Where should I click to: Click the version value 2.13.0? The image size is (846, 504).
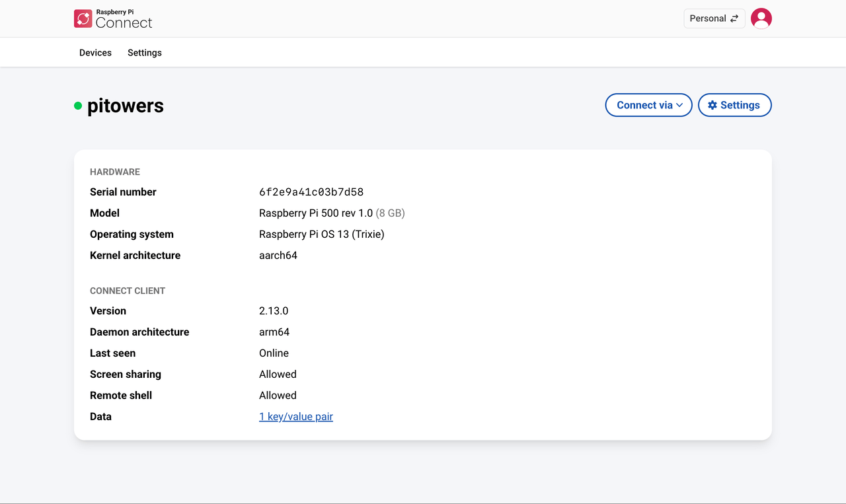point(274,311)
